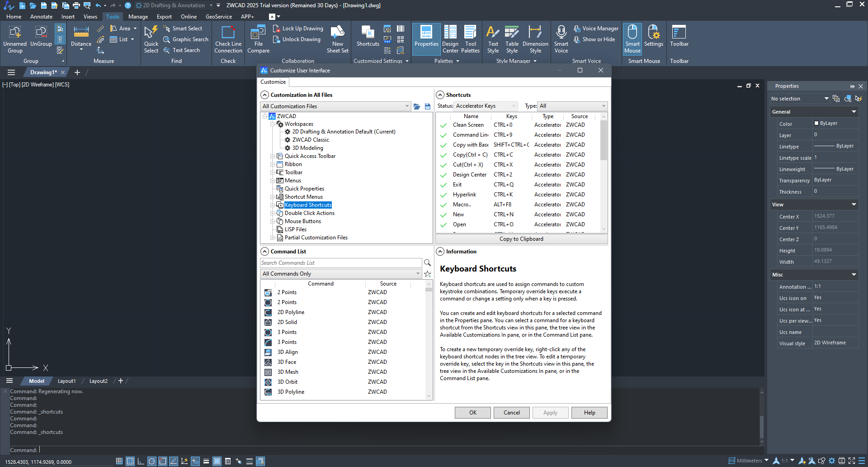Open the File Compare tool
This screenshot has height=467, width=868.
click(259, 39)
